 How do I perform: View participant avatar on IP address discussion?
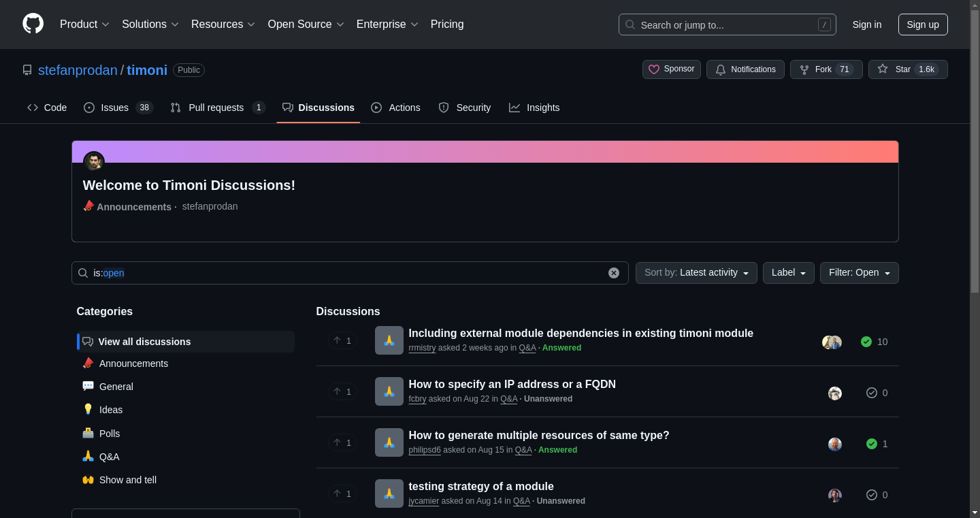click(835, 393)
